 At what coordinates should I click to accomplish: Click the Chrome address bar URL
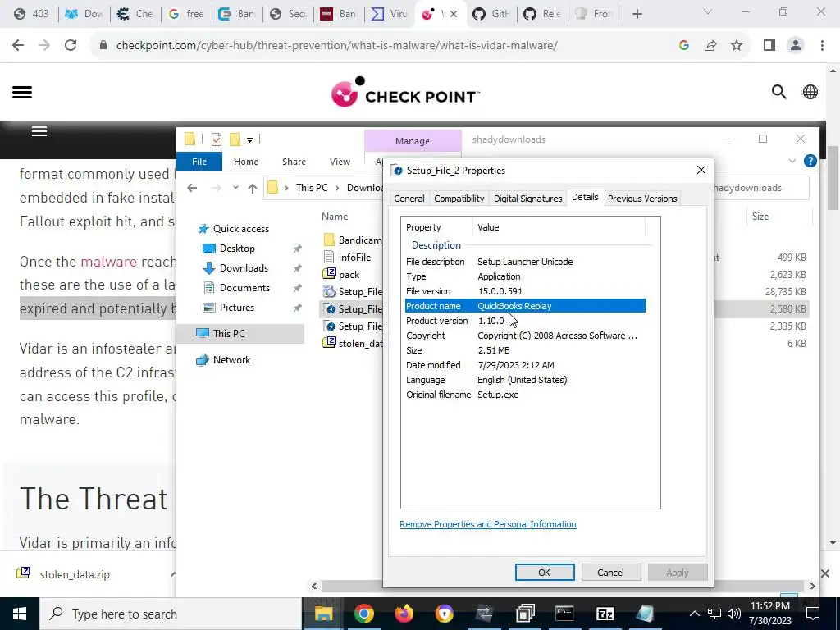tap(336, 46)
